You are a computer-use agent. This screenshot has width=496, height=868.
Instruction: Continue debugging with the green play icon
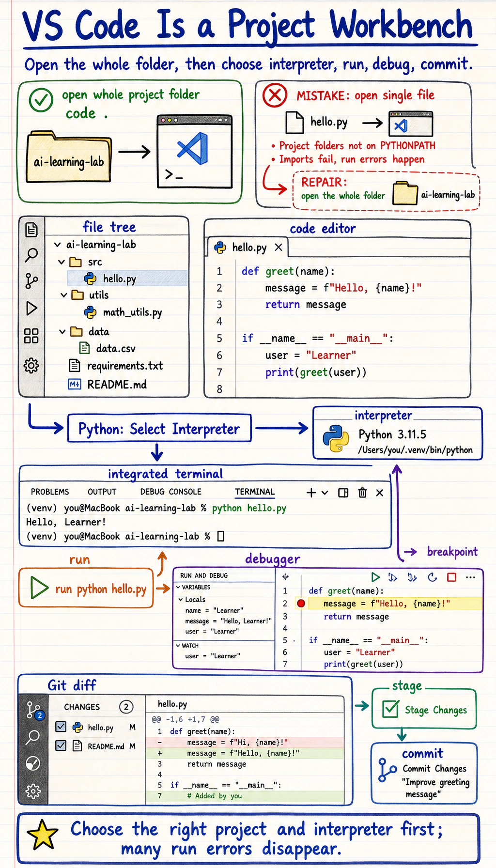(x=375, y=577)
